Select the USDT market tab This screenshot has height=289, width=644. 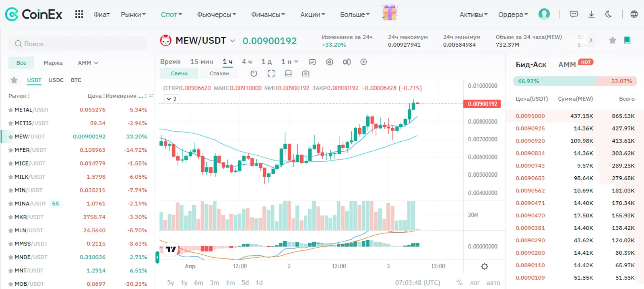pyautogui.click(x=34, y=80)
